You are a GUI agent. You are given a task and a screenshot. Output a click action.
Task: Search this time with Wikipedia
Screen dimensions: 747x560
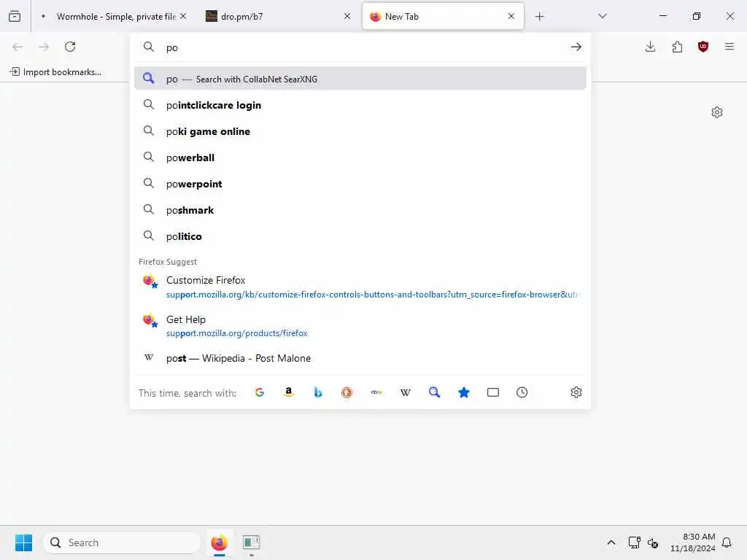406,392
